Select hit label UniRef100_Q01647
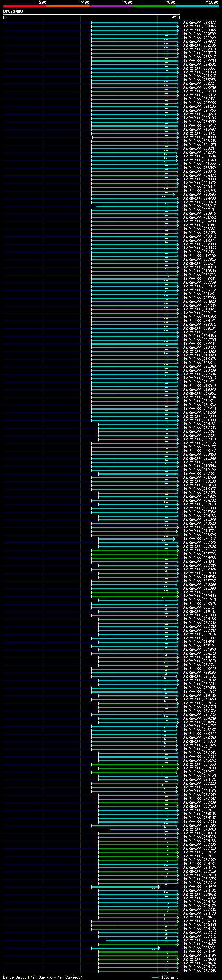Screen dimensions: 222x980 click(199, 76)
